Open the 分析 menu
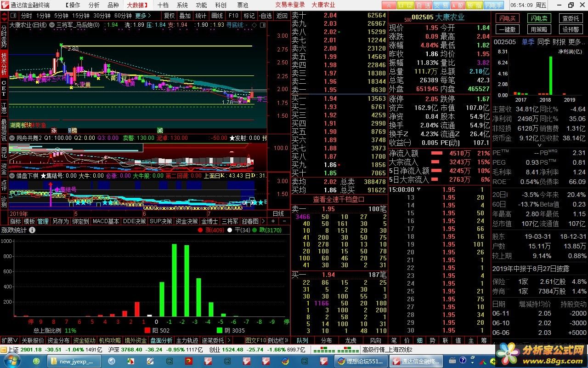Image resolution: width=588 pixels, height=368 pixels. 94,5
